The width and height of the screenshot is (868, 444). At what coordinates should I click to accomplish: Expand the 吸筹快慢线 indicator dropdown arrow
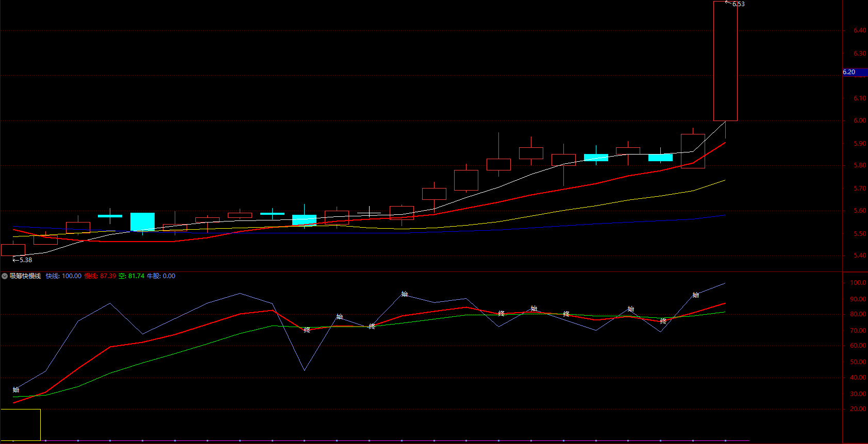[5, 276]
